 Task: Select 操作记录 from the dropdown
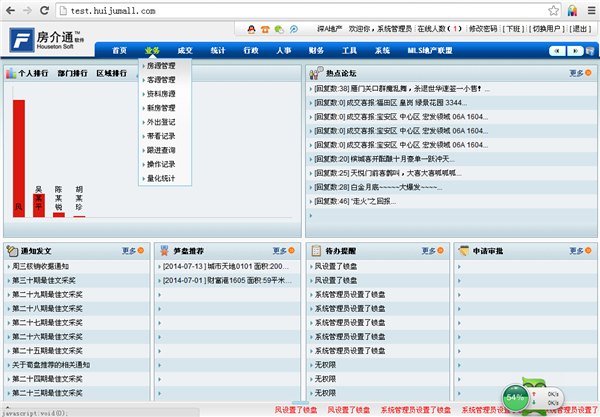161,164
